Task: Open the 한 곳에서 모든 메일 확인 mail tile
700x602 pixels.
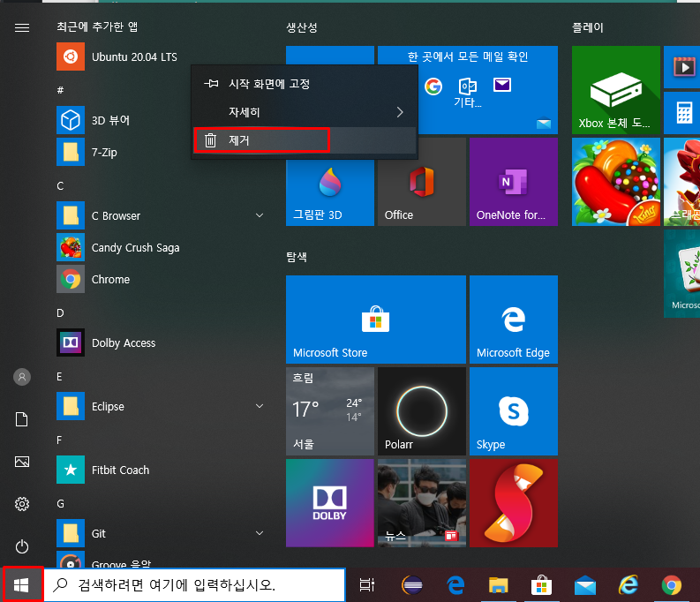Action: pos(487,90)
